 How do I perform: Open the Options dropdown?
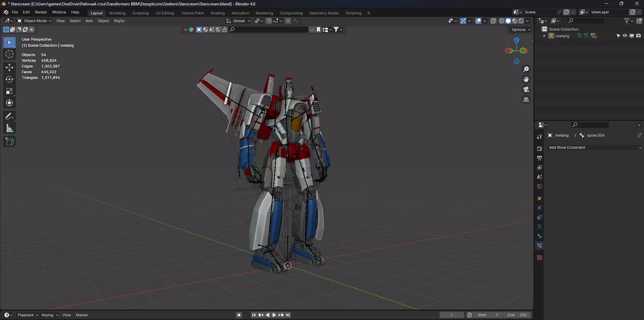point(521,30)
